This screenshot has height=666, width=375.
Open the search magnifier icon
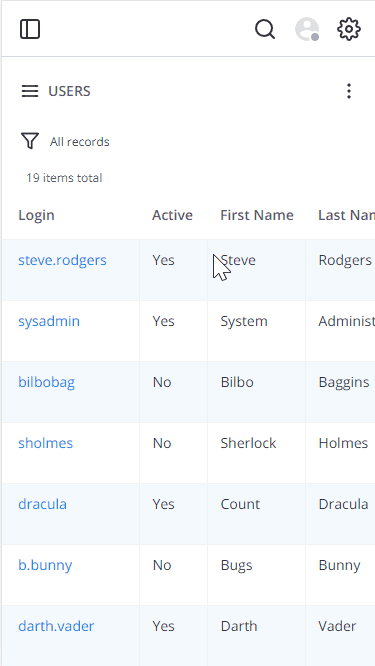click(265, 29)
